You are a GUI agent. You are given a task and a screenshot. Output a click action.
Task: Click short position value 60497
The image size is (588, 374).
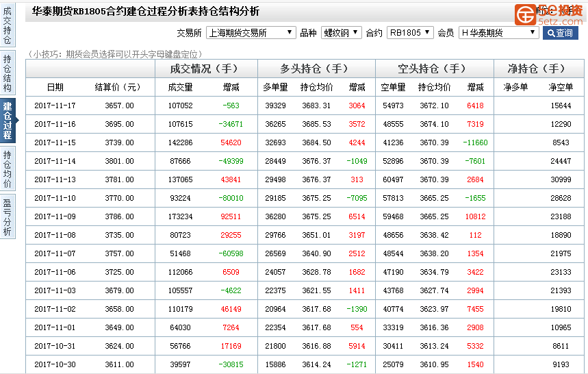coord(393,179)
